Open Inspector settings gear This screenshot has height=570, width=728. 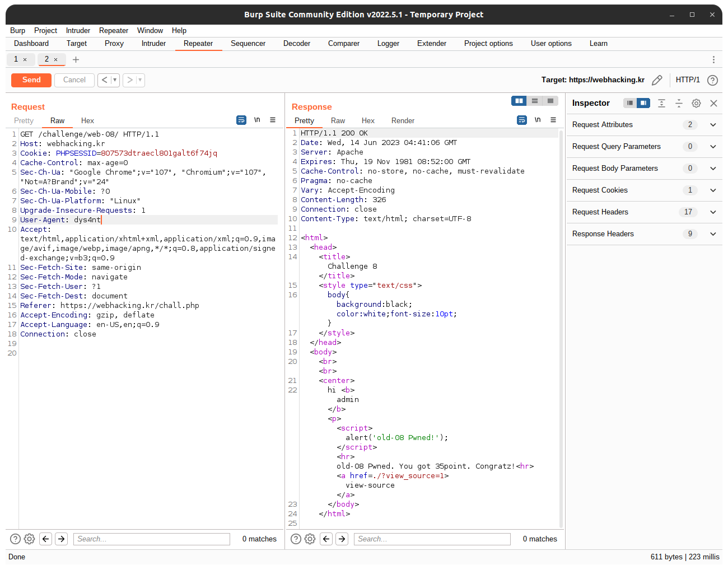coord(696,103)
